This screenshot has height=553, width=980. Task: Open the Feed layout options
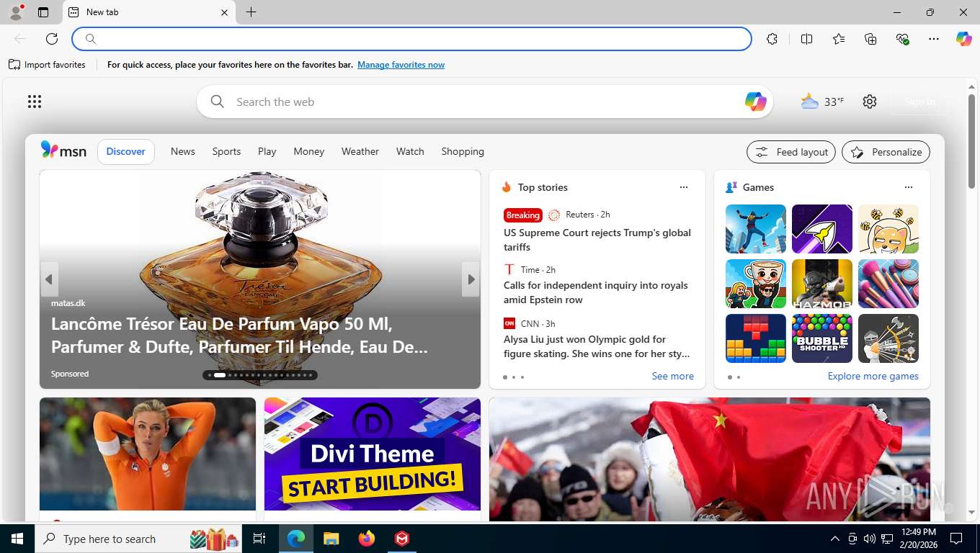791,152
